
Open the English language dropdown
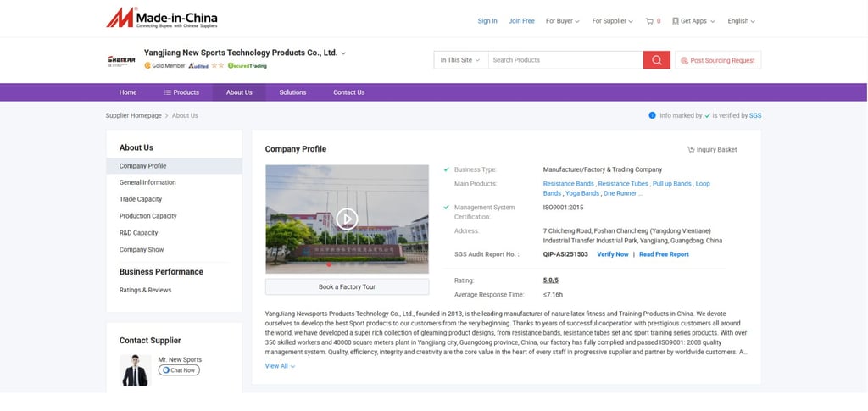pyautogui.click(x=741, y=21)
